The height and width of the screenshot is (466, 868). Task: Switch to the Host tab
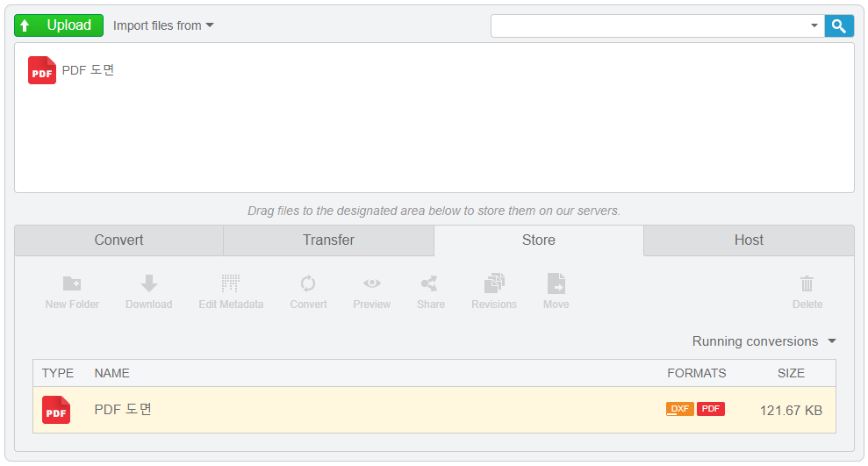point(749,240)
